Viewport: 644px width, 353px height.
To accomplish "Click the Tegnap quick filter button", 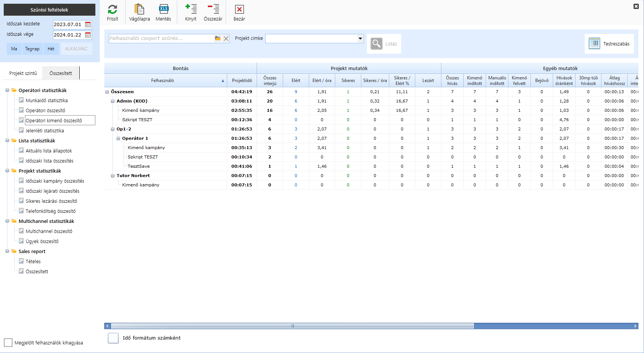I will 32,49.
